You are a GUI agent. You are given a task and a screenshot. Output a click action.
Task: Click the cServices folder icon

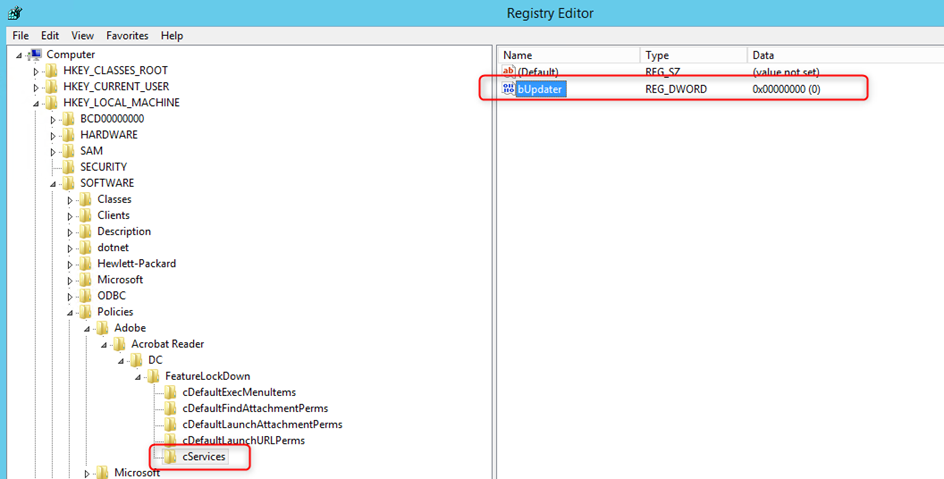pyautogui.click(x=170, y=457)
